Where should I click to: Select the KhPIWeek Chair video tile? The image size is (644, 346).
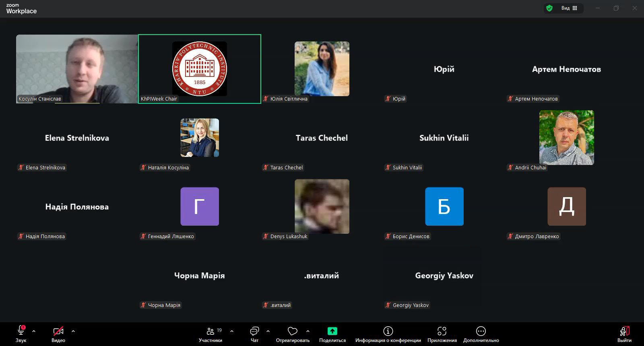[x=200, y=69]
